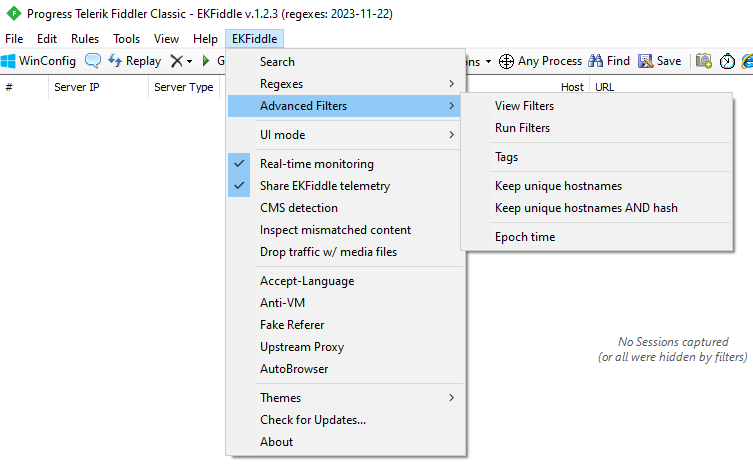Click the timer stopwatch icon
The image size is (753, 467).
pos(727,61)
